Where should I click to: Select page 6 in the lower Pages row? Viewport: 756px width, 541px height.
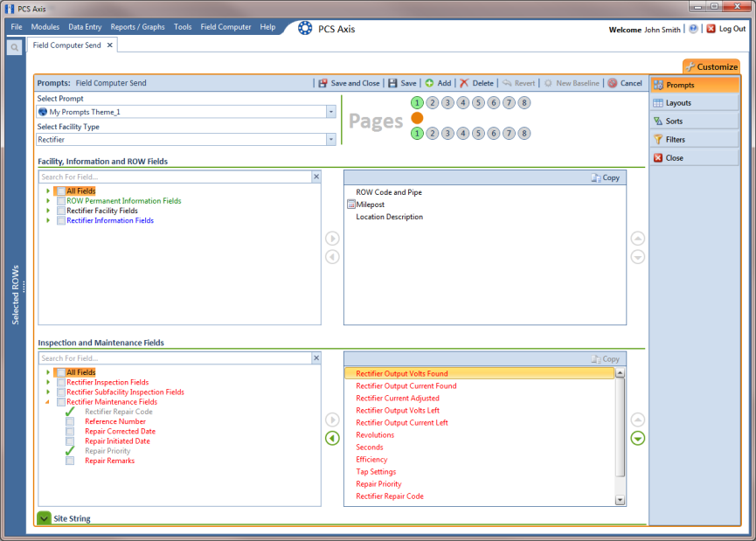(x=494, y=133)
